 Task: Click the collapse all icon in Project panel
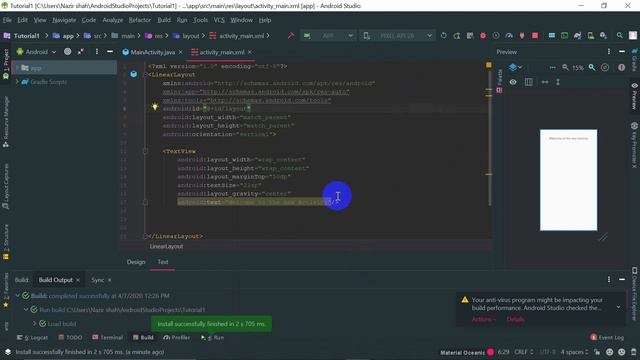click(x=81, y=52)
